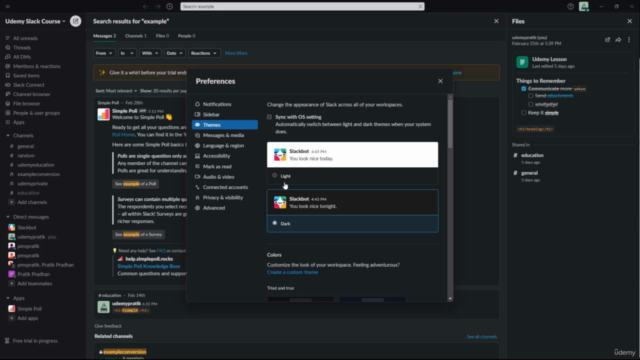This screenshot has height=360, width=640.
Task: Click the history clock icon in top bar
Action: (x=169, y=7)
